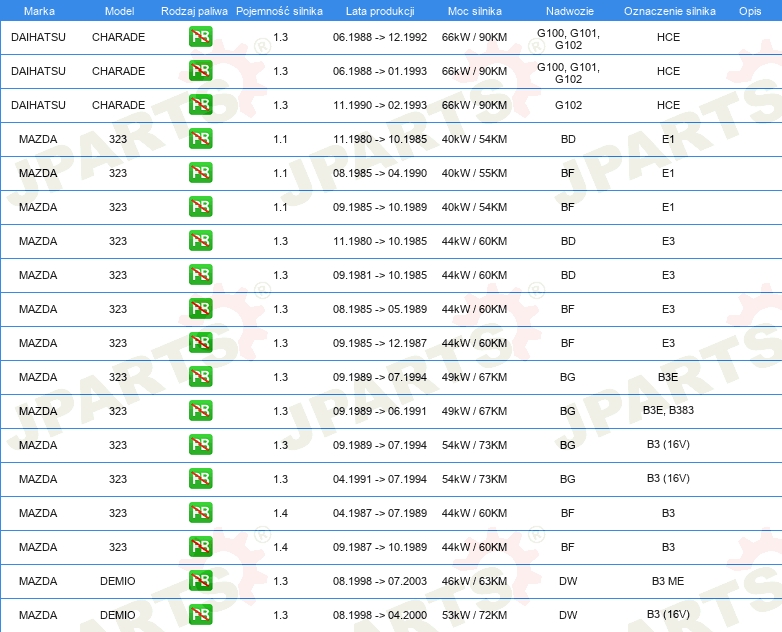Screen dimensions: 782x632
Task: Click DEMIO in the B3 ME row
Action: tap(118, 581)
